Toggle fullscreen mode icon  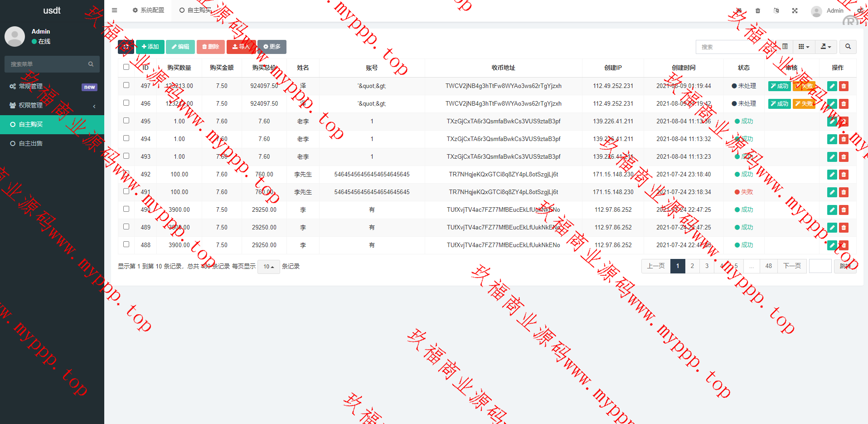click(x=795, y=10)
